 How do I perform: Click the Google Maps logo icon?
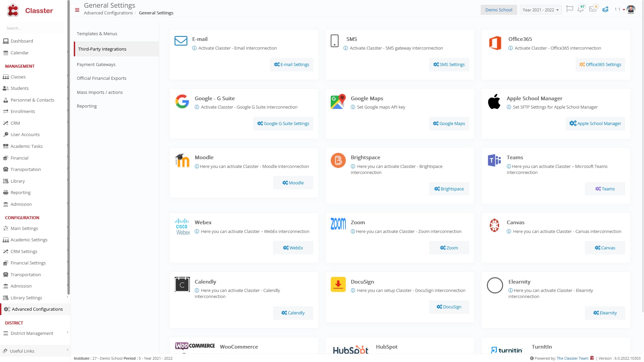click(x=338, y=102)
